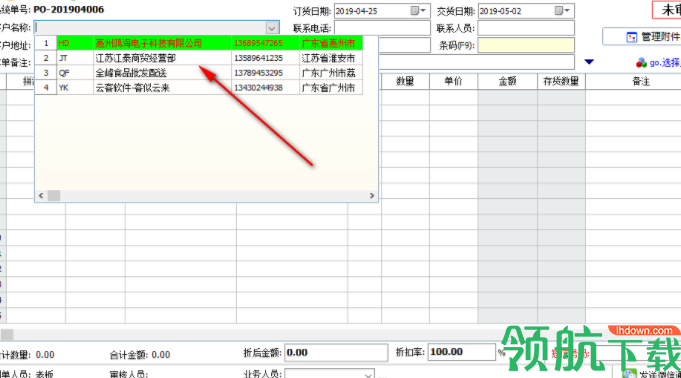
Task: Click row number 3 in customer list
Action: pos(46,73)
